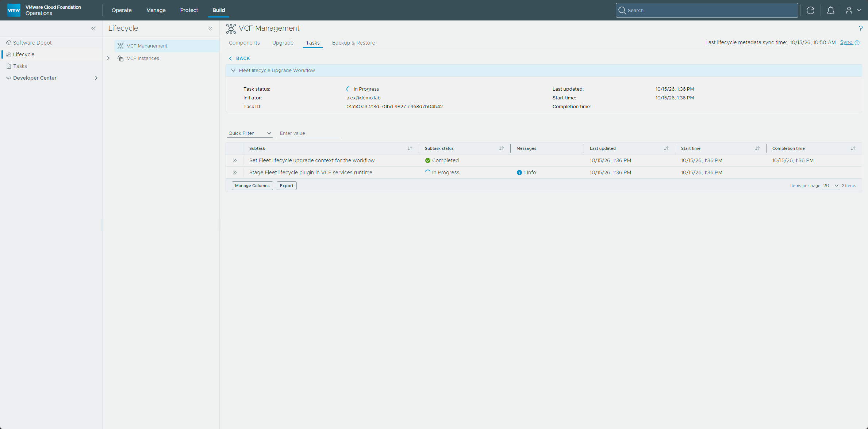Collapse Fleet lifecycle Upgrade Workflow section
Viewport: 868px width, 429px height.
pos(233,71)
